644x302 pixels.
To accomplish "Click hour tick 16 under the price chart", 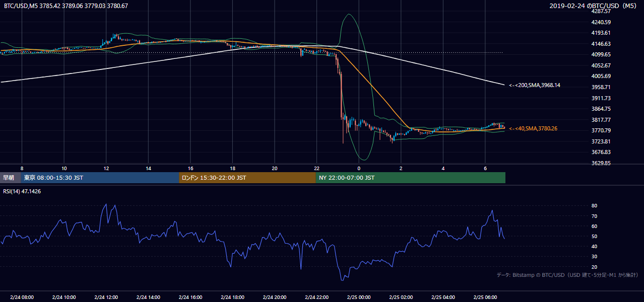I will 190,168.
